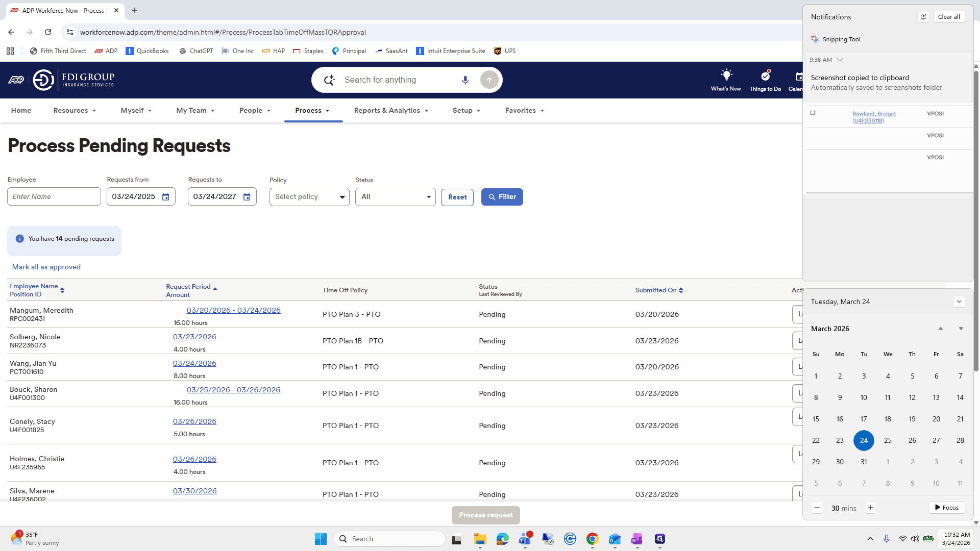Screen dimensions: 980x551
Task: Open the ChatGPT bookmark
Action: (x=196, y=51)
